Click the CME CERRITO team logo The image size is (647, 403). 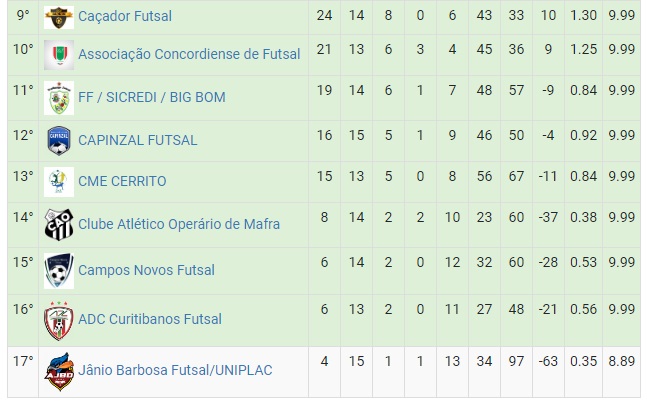click(59, 182)
